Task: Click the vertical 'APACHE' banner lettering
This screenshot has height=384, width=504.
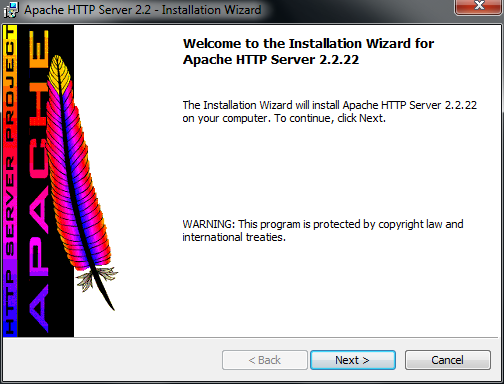Action: [x=39, y=182]
